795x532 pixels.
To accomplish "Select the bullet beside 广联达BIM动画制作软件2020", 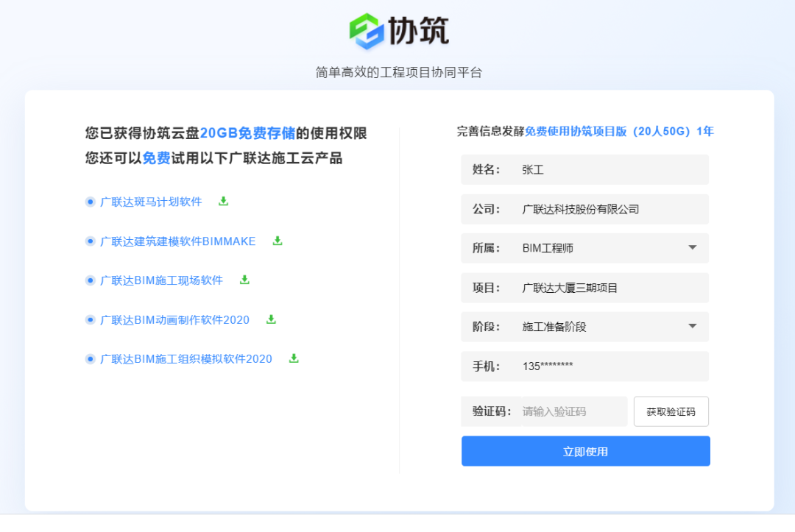I will 91,319.
